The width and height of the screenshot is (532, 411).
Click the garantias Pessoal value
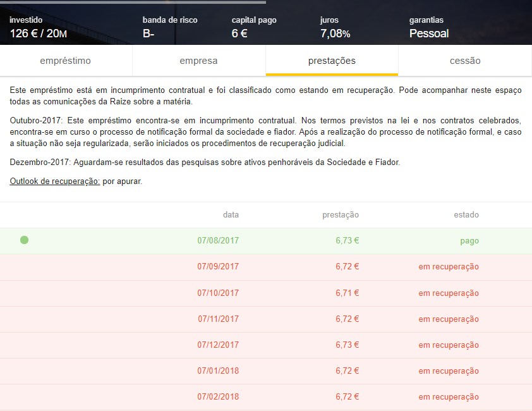[429, 34]
